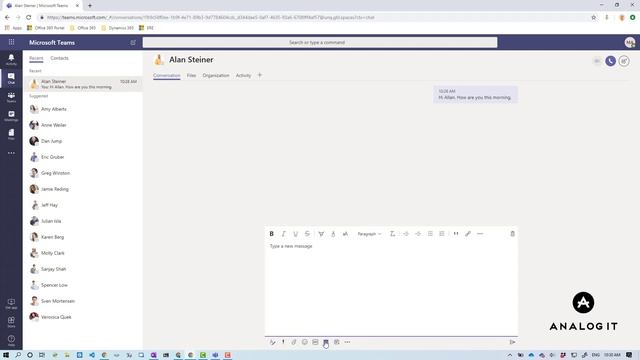Open the font size menu
640x360 pixels.
345,234
